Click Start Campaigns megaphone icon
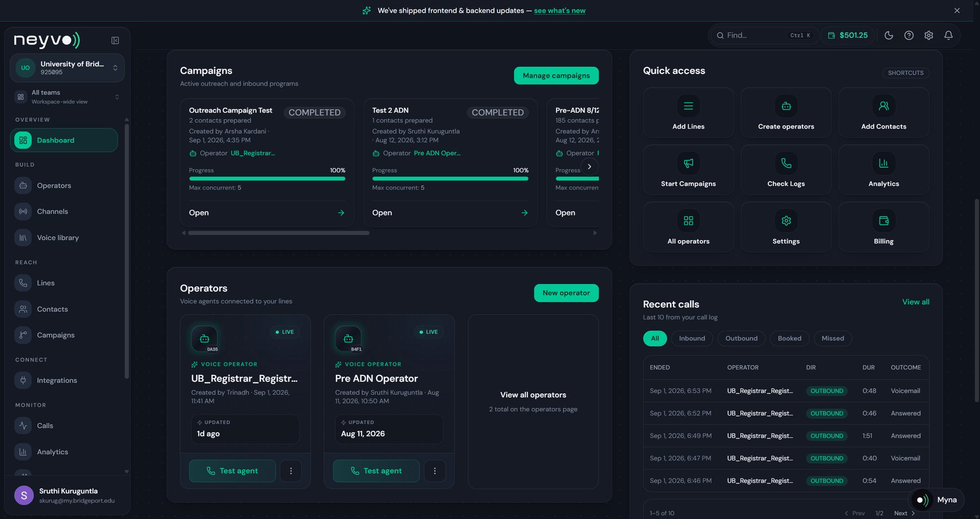This screenshot has height=519, width=980. tap(688, 163)
